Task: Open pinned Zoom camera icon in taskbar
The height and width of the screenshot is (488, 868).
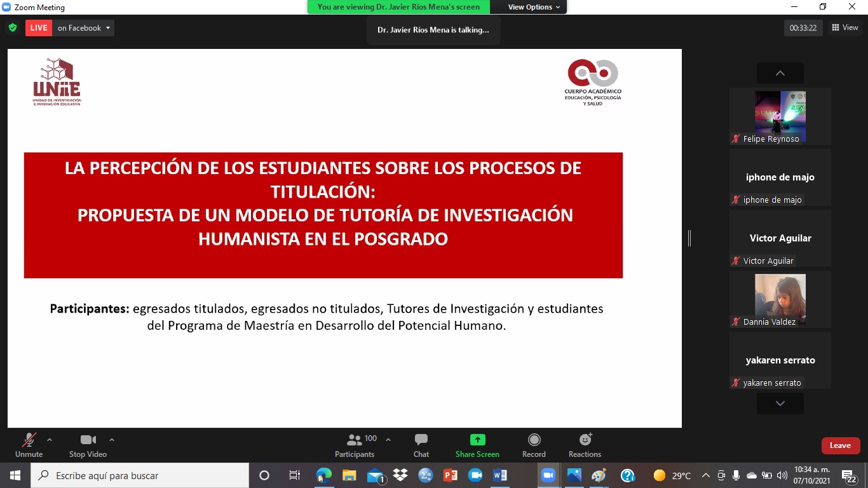Action: point(475,475)
